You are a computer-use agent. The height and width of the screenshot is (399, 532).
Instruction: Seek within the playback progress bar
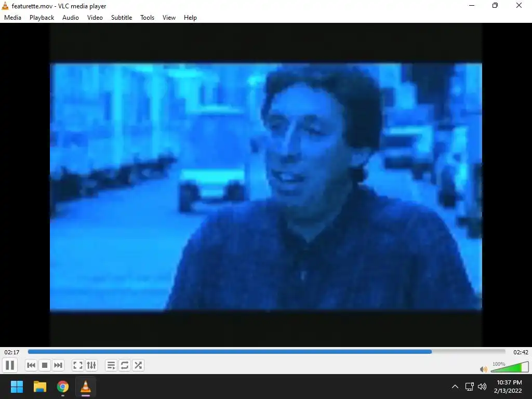(x=267, y=352)
